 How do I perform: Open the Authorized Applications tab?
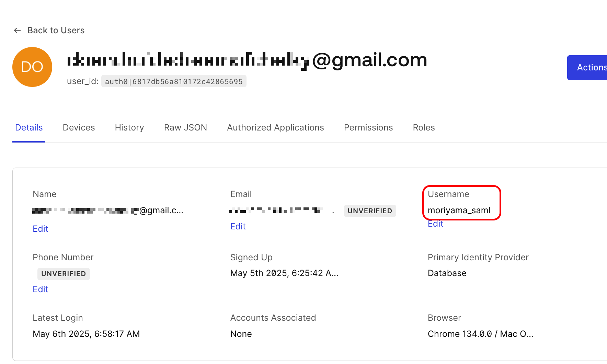point(275,128)
